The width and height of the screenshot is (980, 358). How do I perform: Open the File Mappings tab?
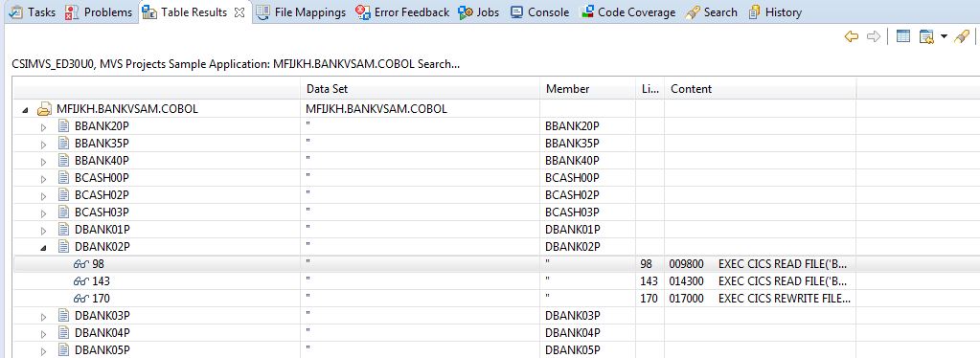click(x=301, y=11)
